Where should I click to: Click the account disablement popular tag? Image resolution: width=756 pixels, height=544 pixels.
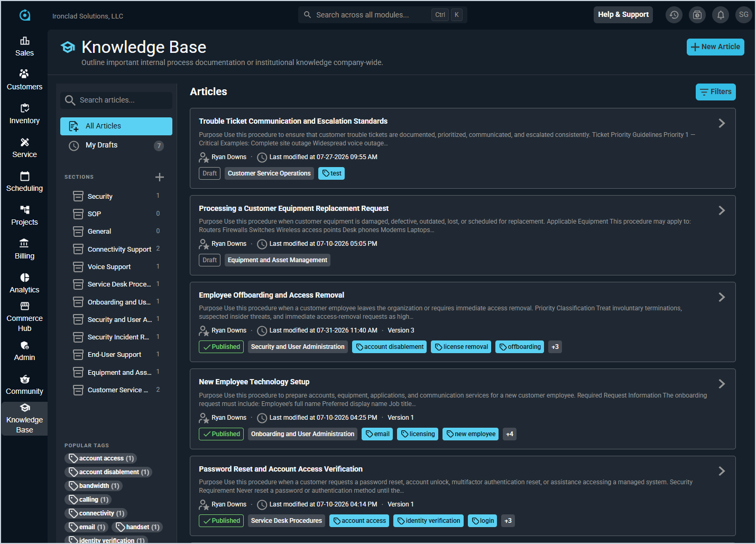tap(108, 472)
